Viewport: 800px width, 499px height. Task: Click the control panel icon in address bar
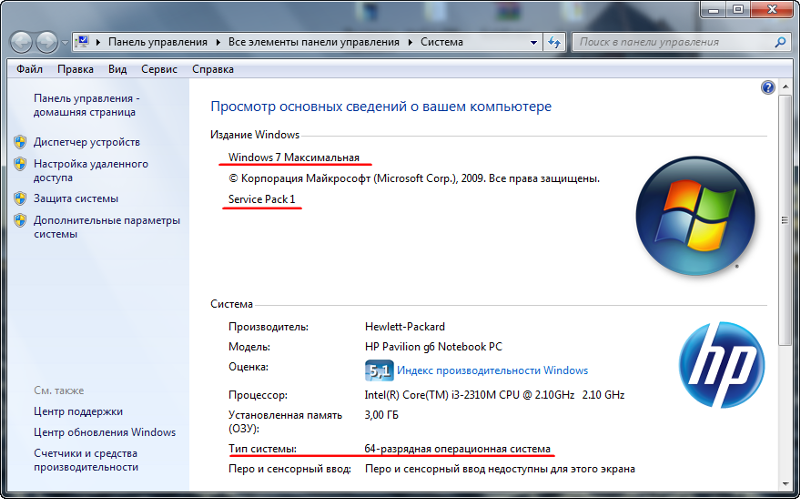pos(82,42)
